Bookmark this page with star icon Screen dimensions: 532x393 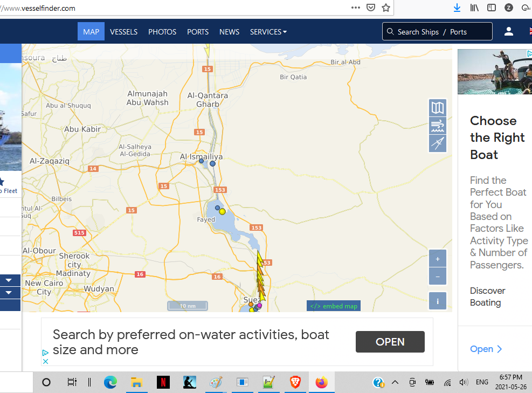[386, 8]
